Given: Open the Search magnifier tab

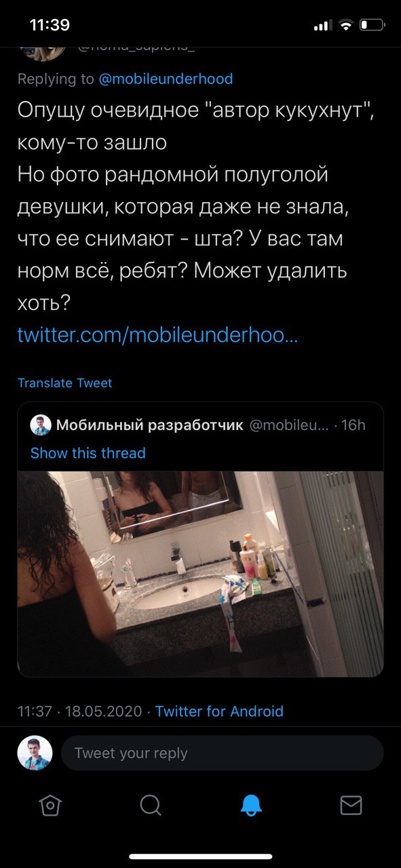Looking at the screenshot, I should tap(150, 805).
